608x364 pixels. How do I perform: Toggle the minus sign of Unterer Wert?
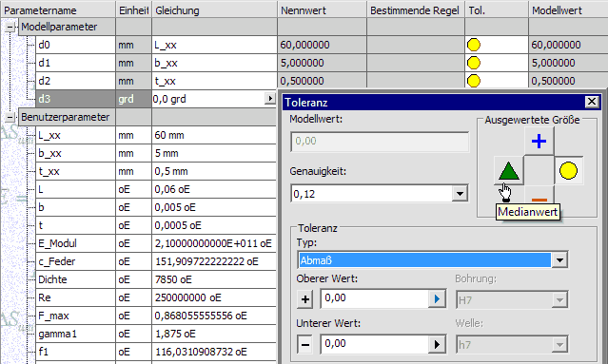click(x=305, y=344)
